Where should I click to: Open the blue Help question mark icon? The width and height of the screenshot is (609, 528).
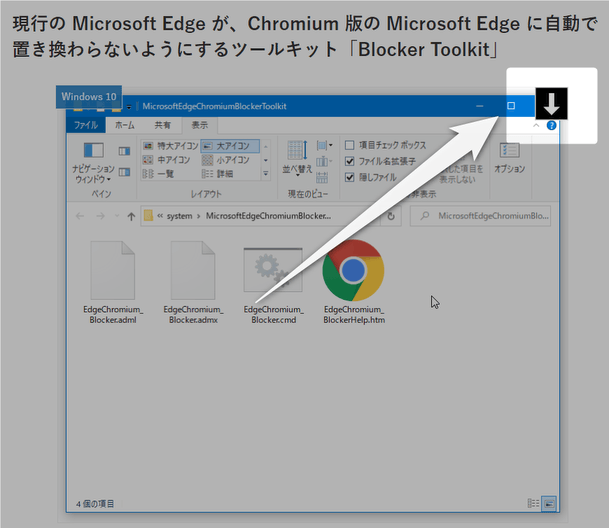[551, 125]
